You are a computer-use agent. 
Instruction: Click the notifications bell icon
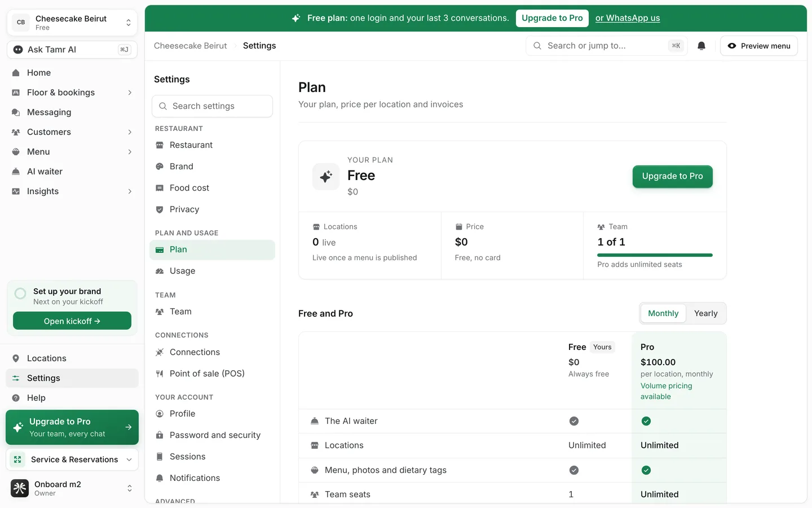[x=701, y=46]
